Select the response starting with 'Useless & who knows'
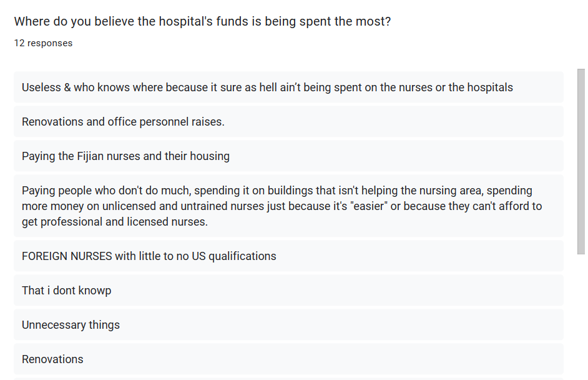This screenshot has height=380, width=588. click(288, 87)
